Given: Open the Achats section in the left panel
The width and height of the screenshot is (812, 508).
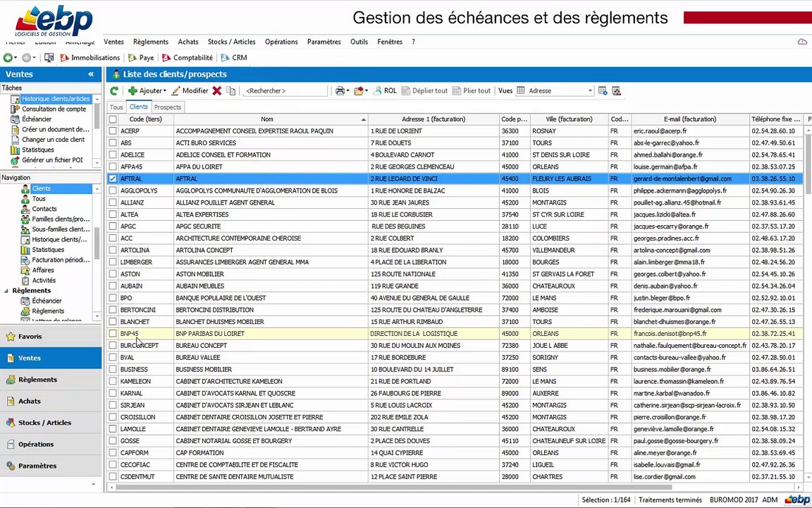Looking at the screenshot, I should point(51,401).
